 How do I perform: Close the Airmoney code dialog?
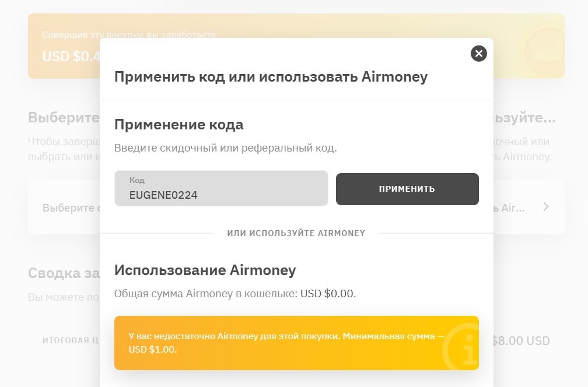click(x=478, y=54)
